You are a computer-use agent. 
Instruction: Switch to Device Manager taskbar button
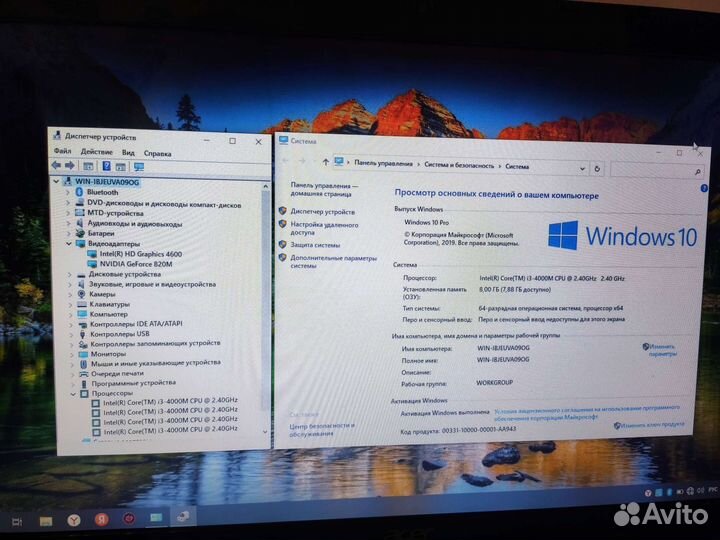click(183, 517)
